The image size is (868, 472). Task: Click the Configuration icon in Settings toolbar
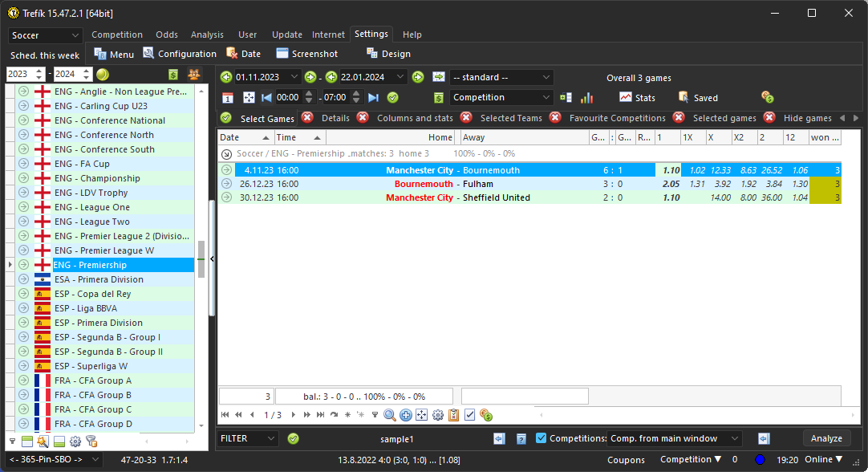point(180,54)
